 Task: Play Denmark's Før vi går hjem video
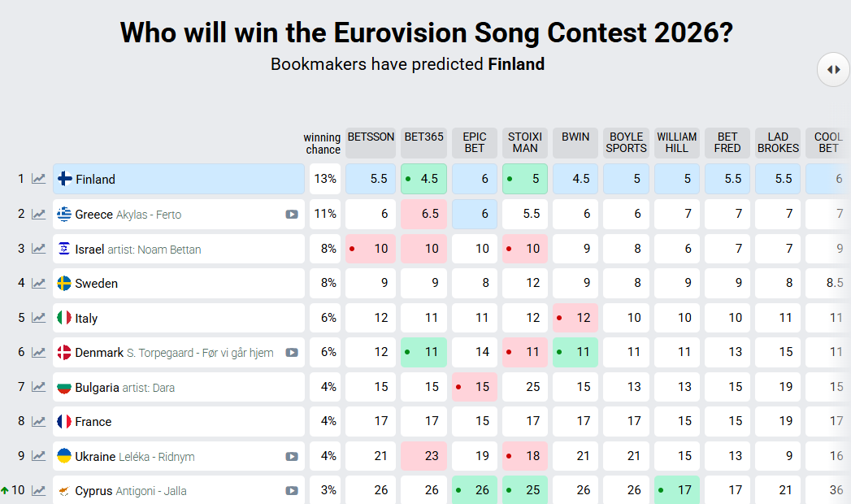(x=292, y=353)
